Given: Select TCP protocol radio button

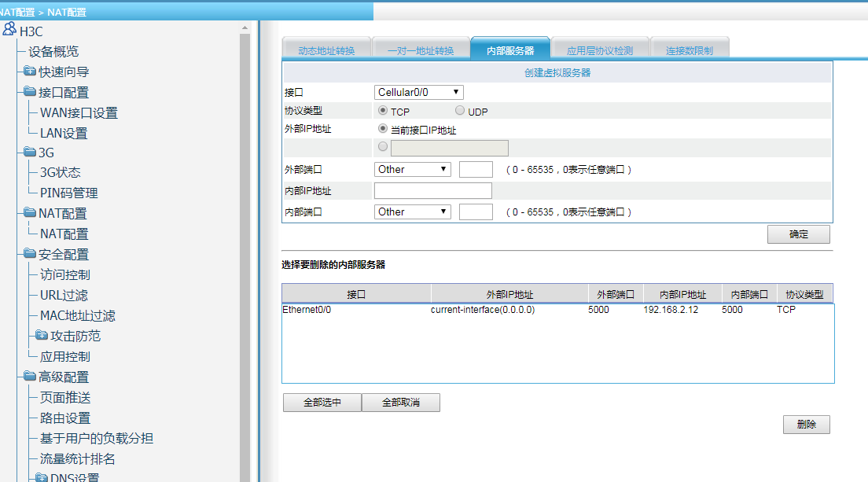Looking at the screenshot, I should click(383, 111).
